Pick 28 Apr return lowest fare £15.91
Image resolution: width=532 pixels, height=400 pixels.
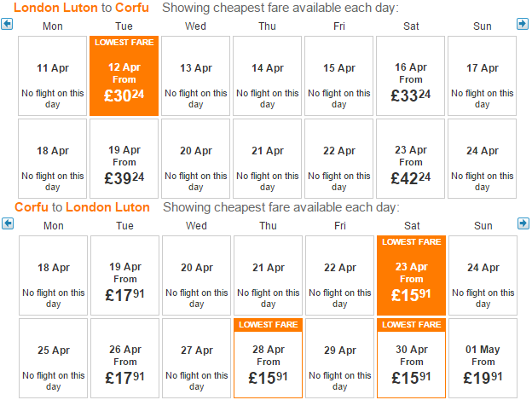coord(268,358)
